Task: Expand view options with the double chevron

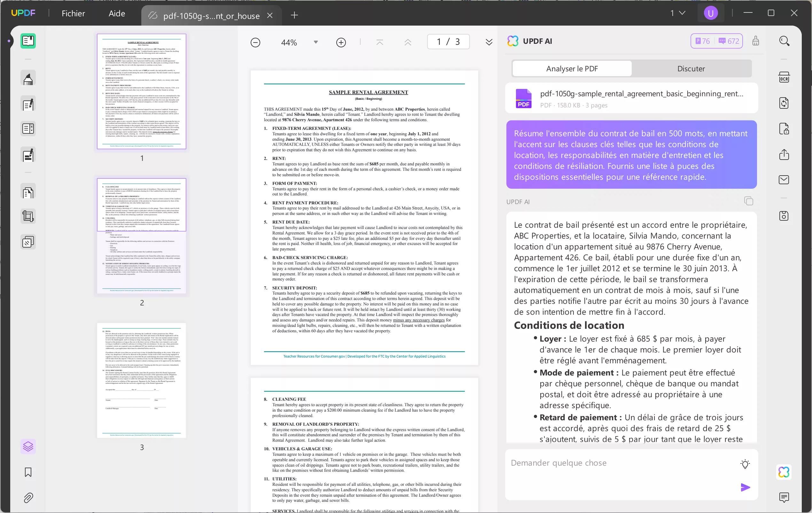Action: (x=489, y=42)
